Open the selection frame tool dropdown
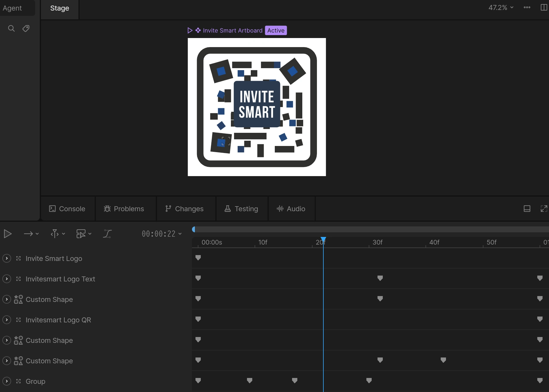 click(84, 234)
